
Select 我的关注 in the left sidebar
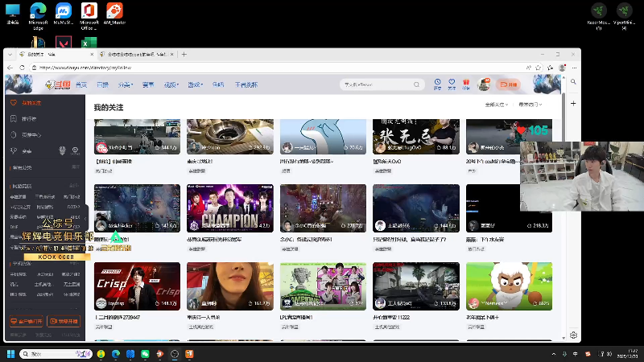(x=31, y=103)
